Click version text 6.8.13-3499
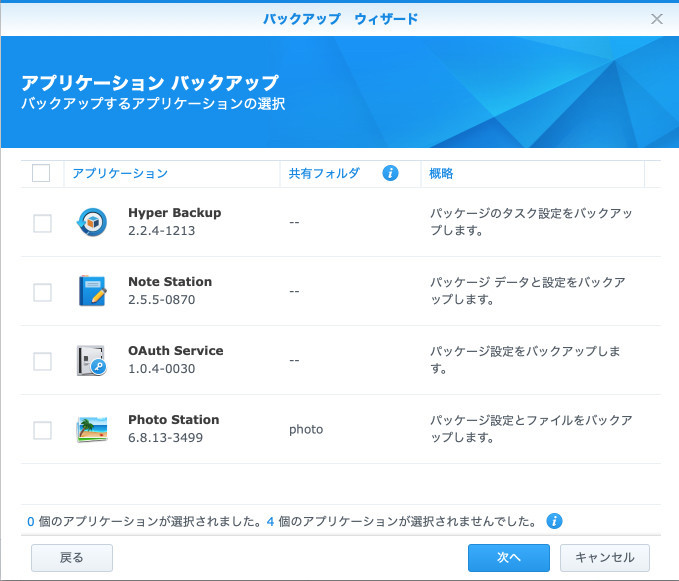 pyautogui.click(x=165, y=438)
